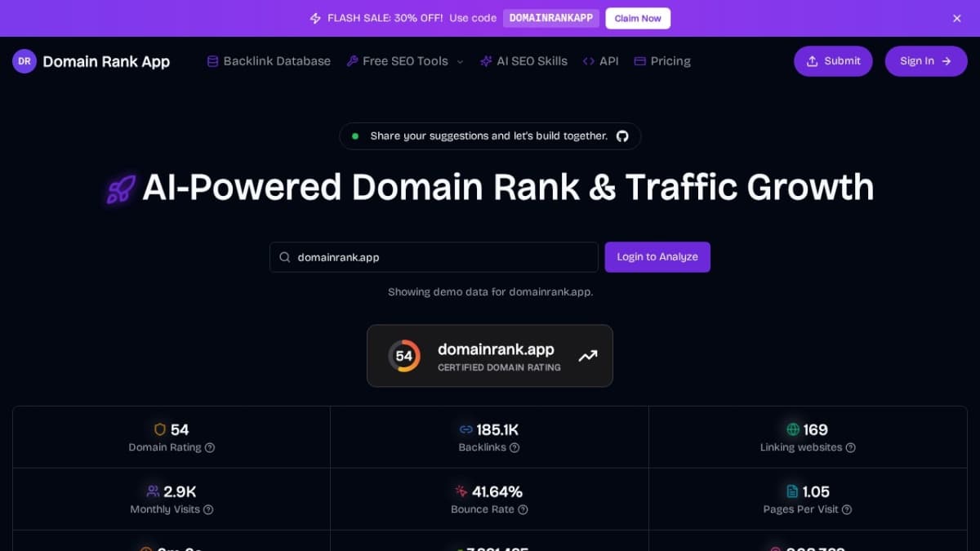Click the Login to Analyze button

657,257
